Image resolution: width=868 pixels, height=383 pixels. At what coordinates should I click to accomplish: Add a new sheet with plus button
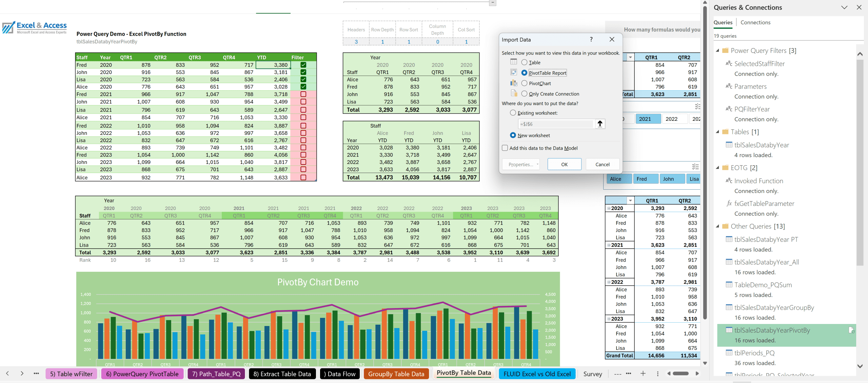pyautogui.click(x=643, y=374)
